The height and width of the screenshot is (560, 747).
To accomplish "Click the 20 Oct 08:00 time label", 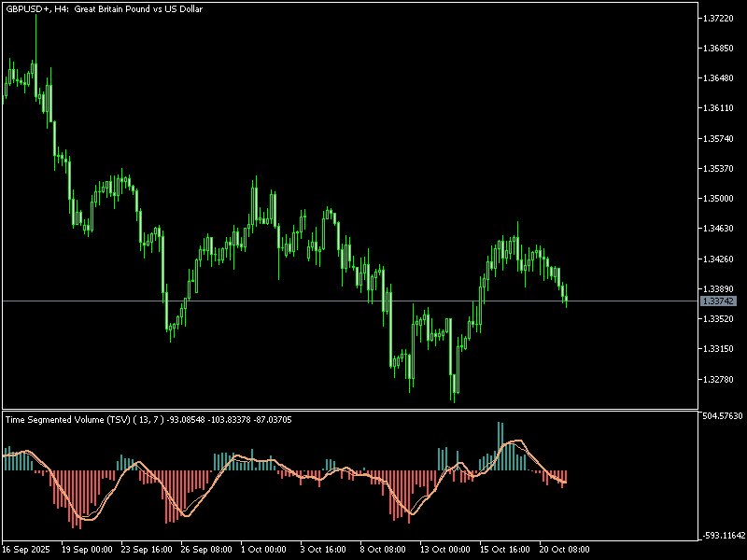I will pyautogui.click(x=564, y=550).
